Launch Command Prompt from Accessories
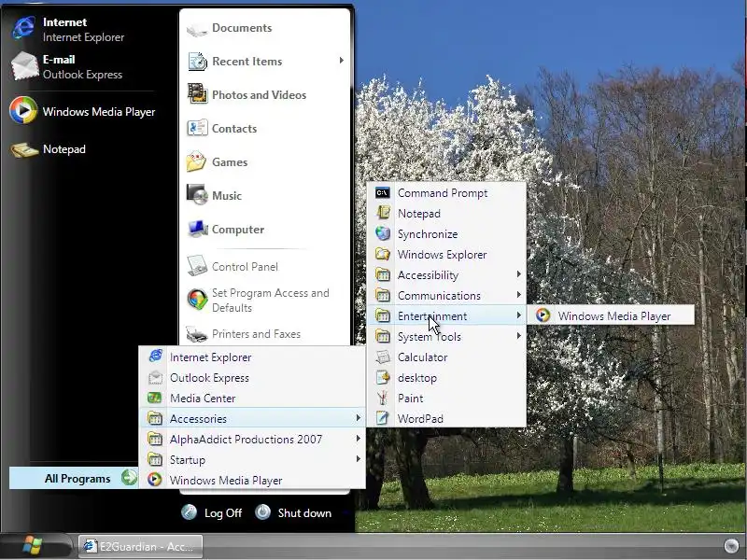The height and width of the screenshot is (560, 747). point(446,193)
